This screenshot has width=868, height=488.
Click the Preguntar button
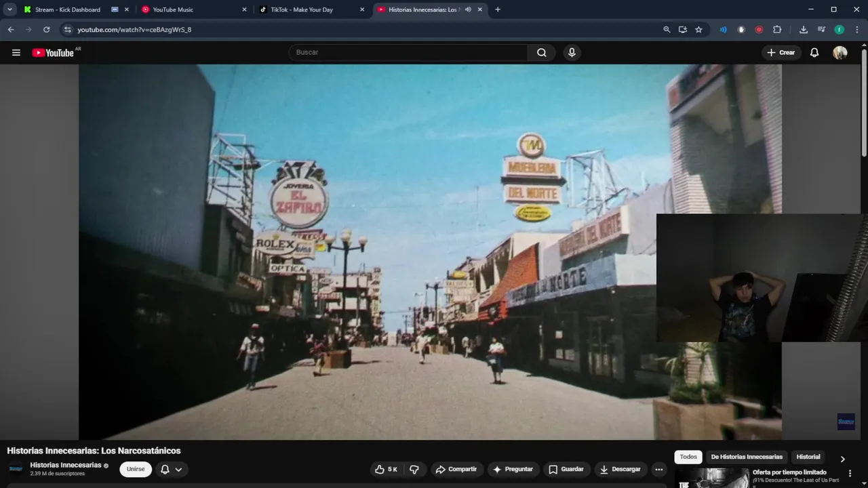[513, 469]
